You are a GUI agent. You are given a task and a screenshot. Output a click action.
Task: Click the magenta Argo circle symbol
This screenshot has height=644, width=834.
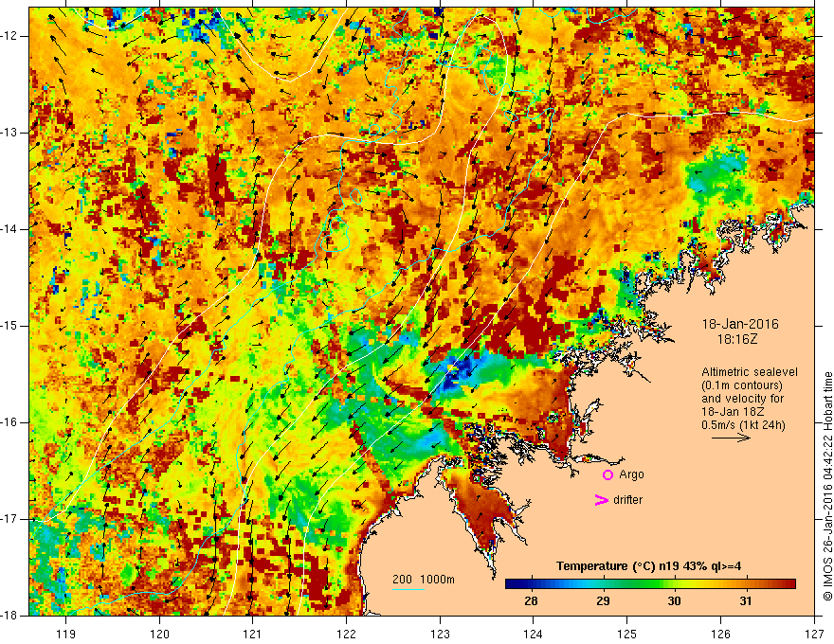coord(607,475)
